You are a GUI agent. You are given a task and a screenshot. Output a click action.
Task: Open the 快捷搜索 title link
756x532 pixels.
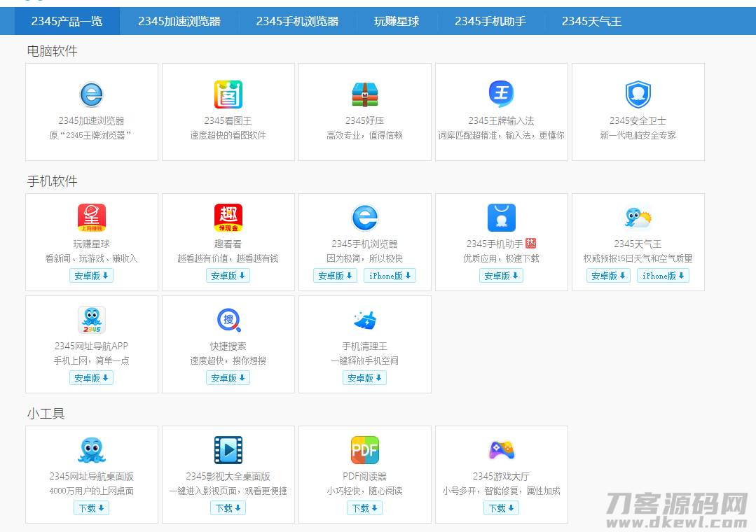click(228, 346)
